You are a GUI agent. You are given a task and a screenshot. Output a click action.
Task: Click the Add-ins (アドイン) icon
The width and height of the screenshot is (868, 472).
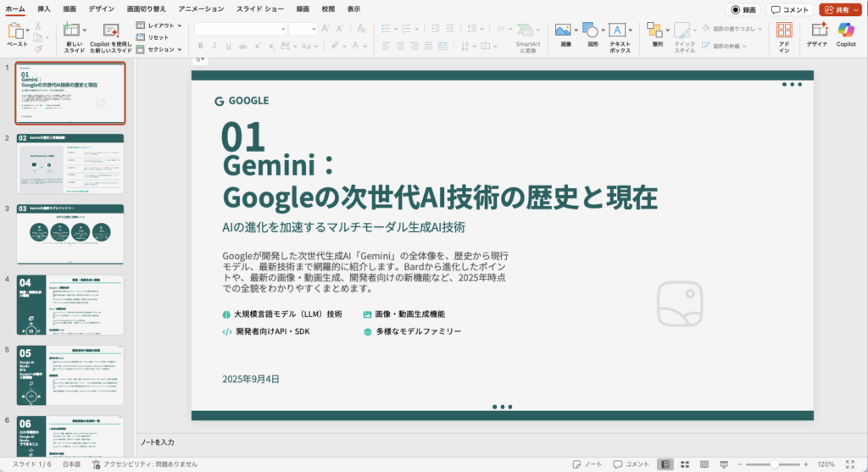(x=784, y=31)
